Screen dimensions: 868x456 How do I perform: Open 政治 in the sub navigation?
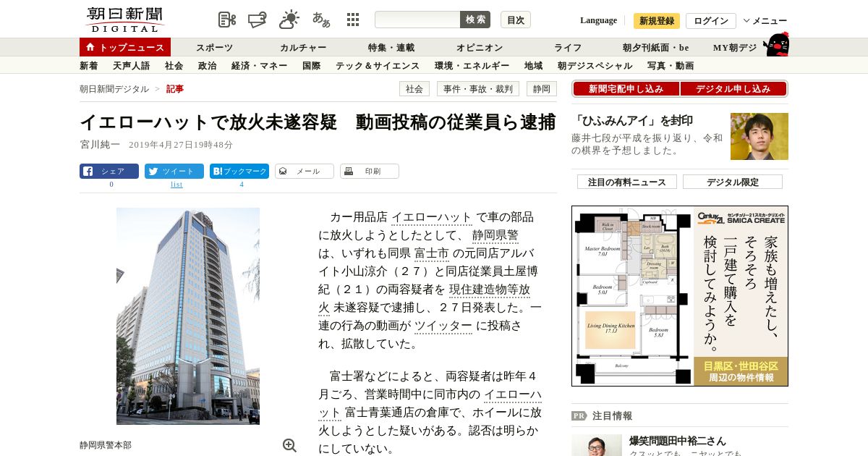208,66
